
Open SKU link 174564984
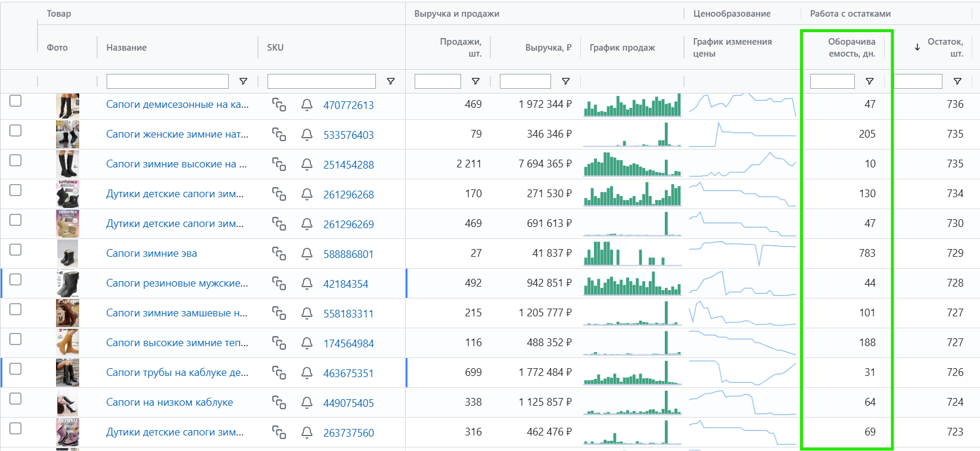click(x=349, y=344)
